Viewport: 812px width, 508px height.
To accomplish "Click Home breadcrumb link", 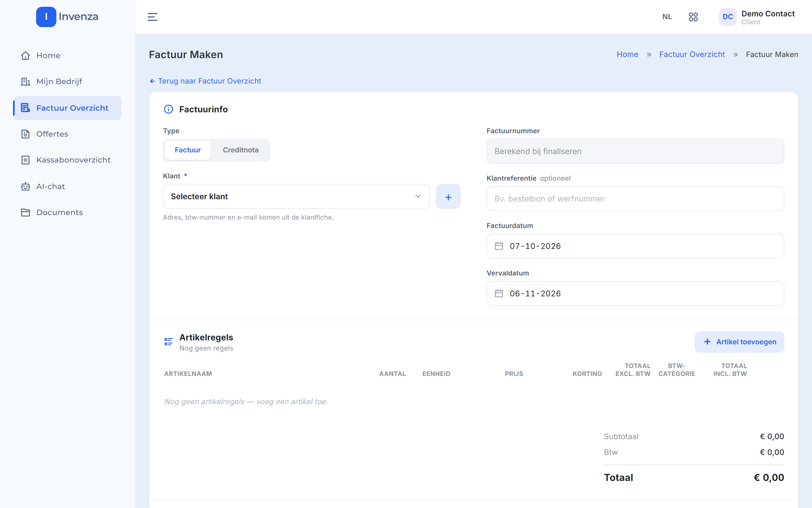I will (x=627, y=54).
